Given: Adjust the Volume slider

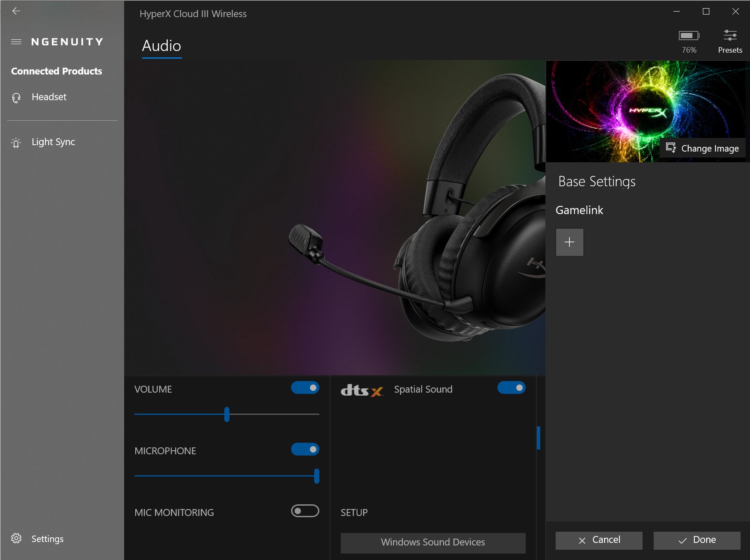Looking at the screenshot, I should (227, 415).
